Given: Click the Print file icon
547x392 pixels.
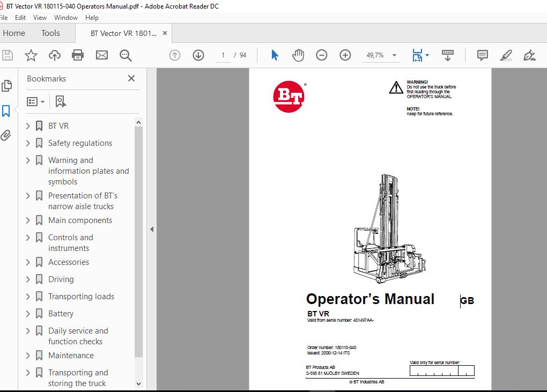Looking at the screenshot, I should [x=78, y=55].
